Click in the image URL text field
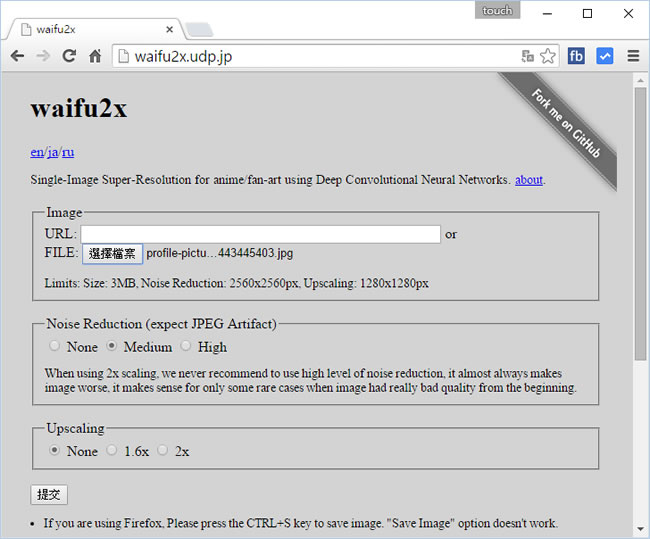 tap(260, 234)
